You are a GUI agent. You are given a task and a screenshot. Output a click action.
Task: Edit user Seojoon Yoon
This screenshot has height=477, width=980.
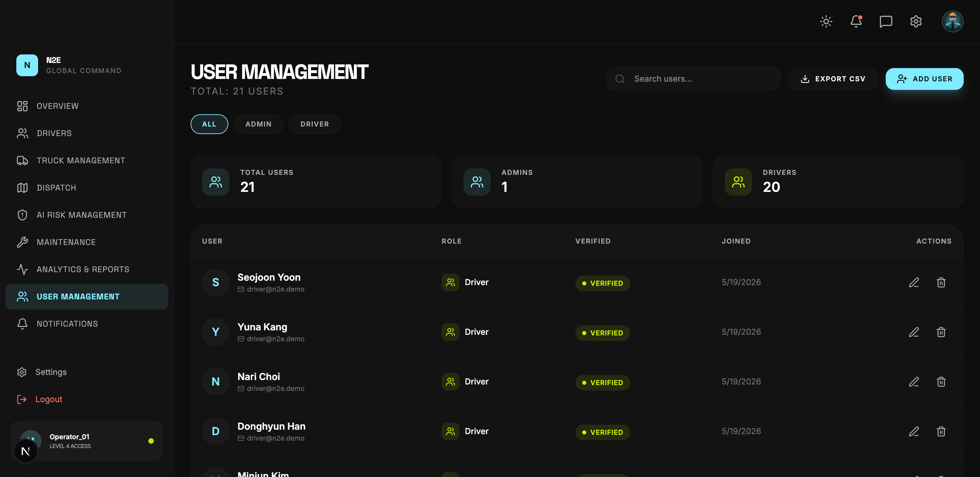pyautogui.click(x=914, y=282)
